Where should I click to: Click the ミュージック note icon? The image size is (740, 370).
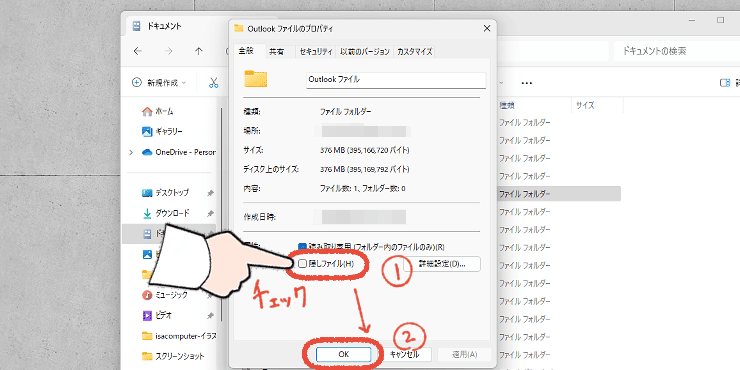pos(147,295)
